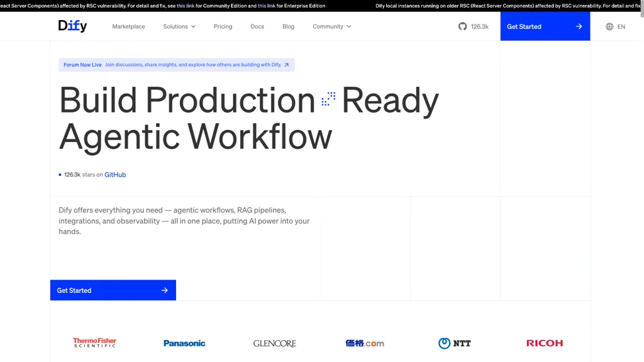Image resolution: width=644 pixels, height=362 pixels.
Task: Open the GitHub octocat icon in navbar
Action: (x=462, y=26)
